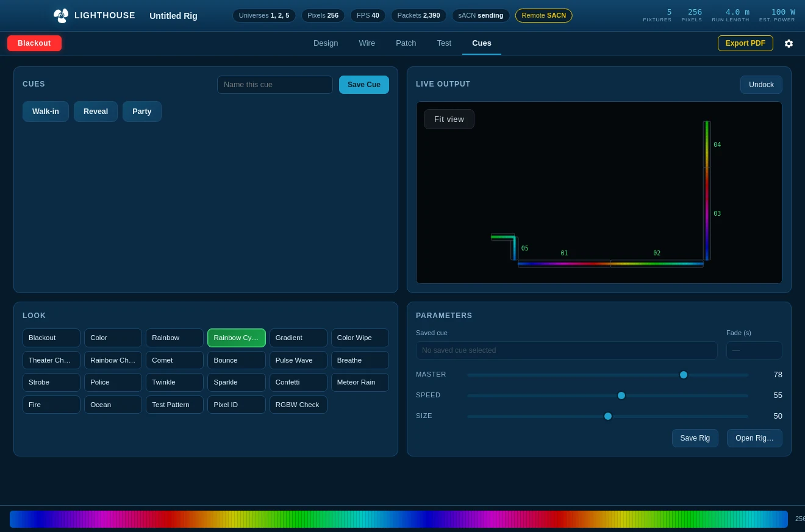Choose the Rainbow look
Image resolution: width=805 pixels, height=532 pixels.
[x=174, y=338]
